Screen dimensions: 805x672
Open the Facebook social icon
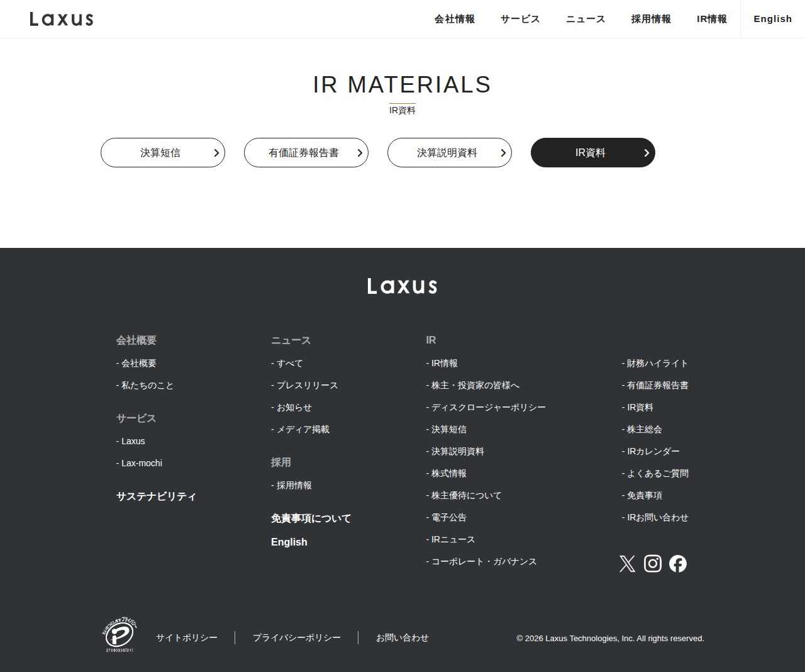click(x=678, y=564)
